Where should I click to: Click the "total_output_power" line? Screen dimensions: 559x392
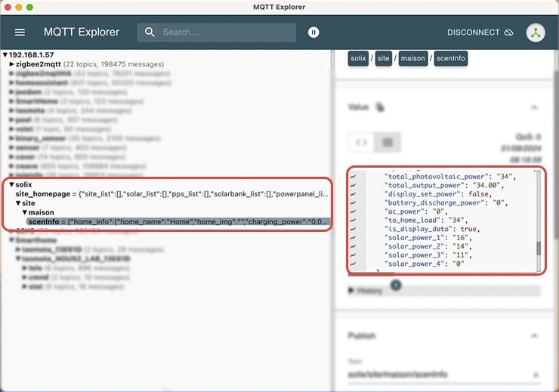point(444,185)
